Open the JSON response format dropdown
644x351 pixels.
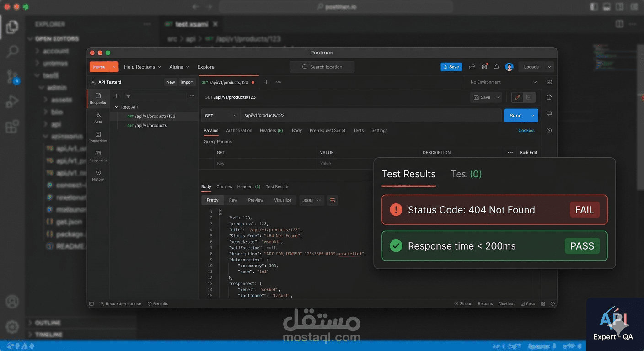click(x=311, y=200)
